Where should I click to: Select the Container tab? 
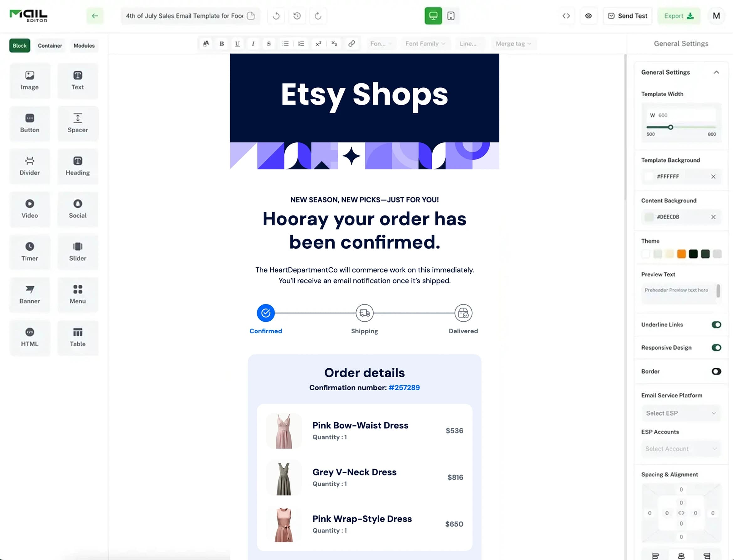[50, 46]
